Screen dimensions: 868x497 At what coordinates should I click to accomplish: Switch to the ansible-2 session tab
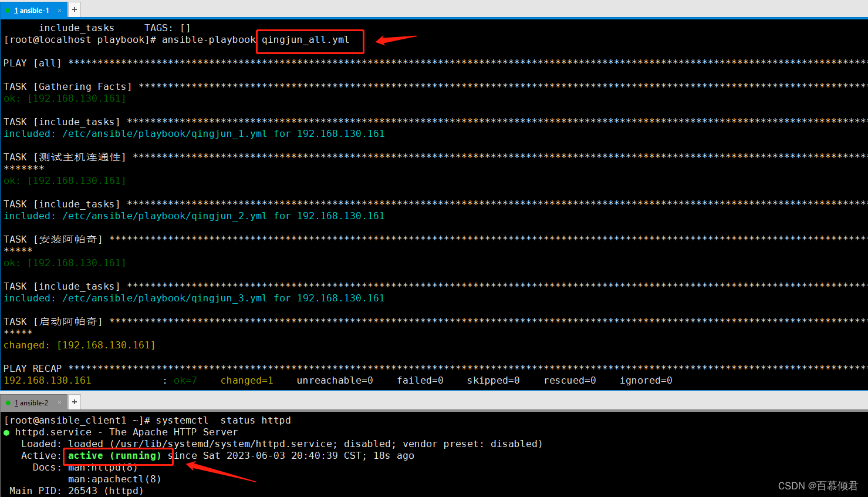(x=33, y=402)
